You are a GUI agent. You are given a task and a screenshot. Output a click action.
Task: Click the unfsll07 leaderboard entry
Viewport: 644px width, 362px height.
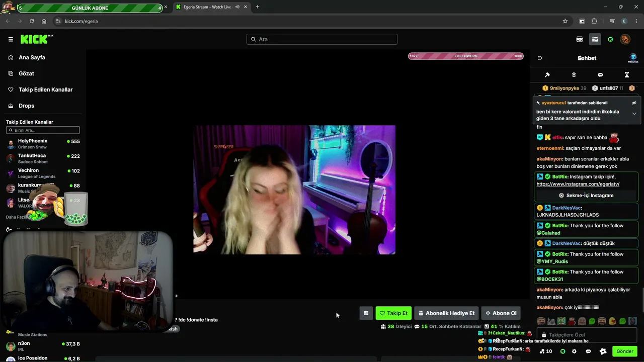pos(608,88)
